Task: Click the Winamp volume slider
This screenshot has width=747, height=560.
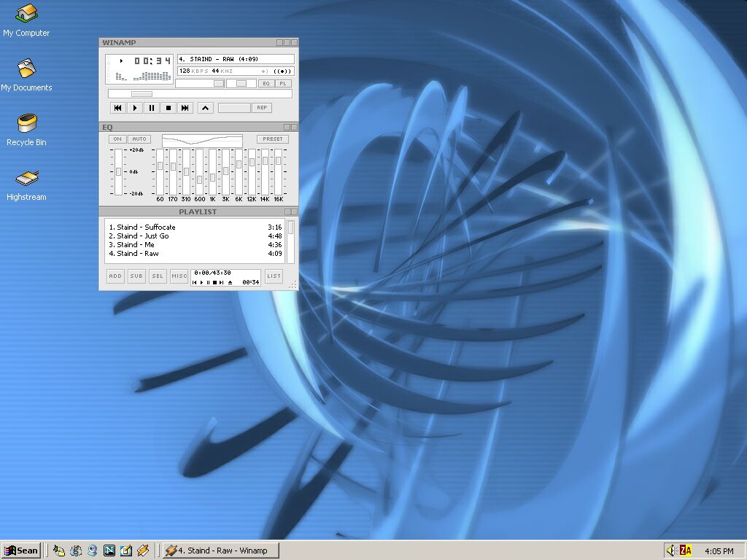Action: [200, 84]
